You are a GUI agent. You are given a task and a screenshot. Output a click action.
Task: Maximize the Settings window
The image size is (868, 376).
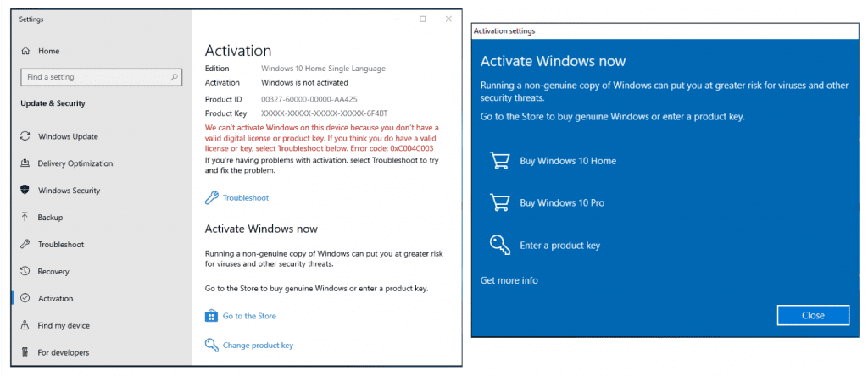point(423,19)
